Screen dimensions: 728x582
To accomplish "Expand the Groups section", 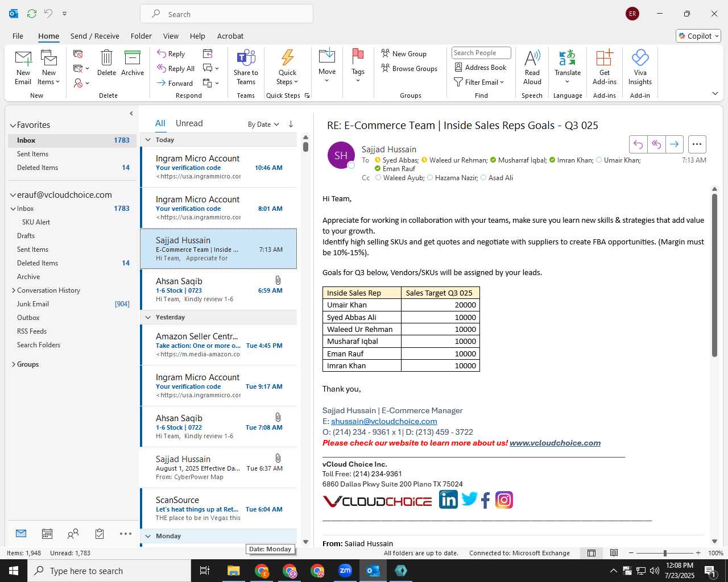I will coord(13,364).
